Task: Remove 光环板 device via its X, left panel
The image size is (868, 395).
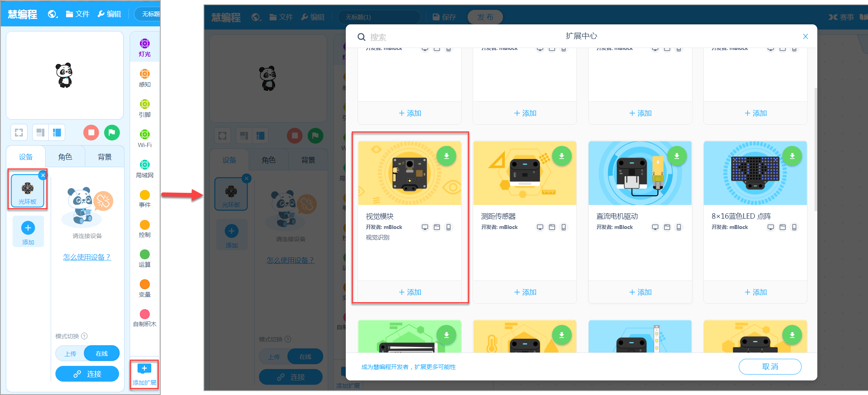Action: (43, 175)
